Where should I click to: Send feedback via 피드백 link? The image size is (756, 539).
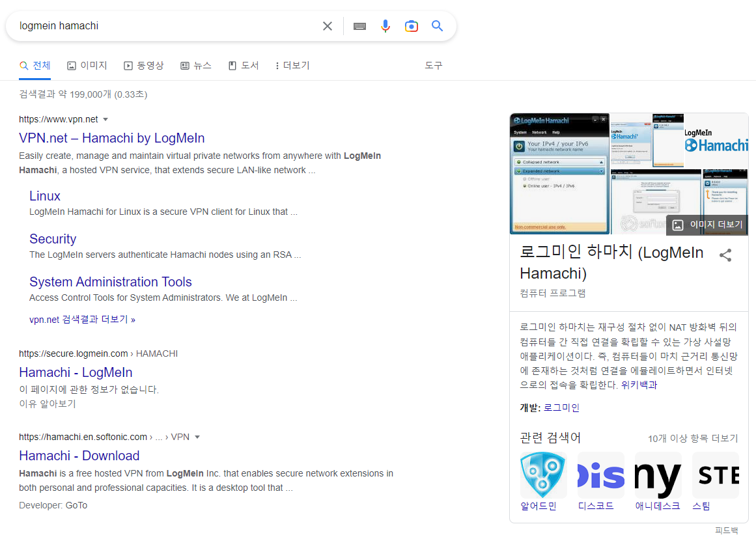pos(726,531)
